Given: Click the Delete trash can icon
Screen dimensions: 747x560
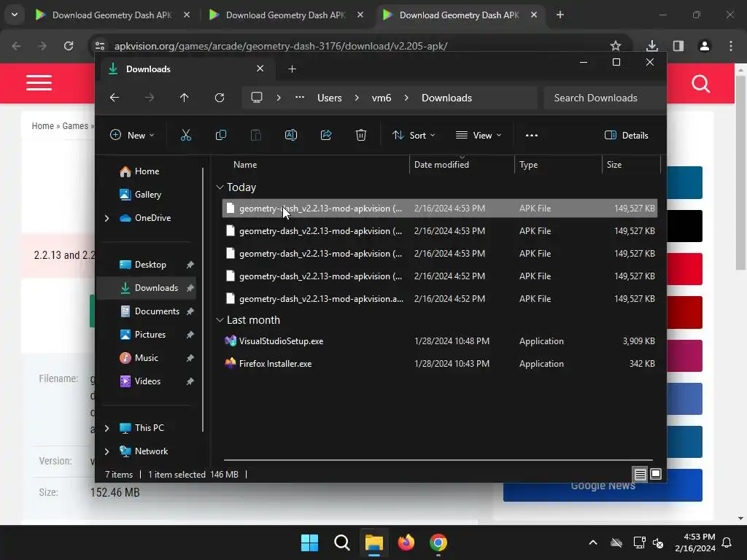Looking at the screenshot, I should [x=361, y=135].
